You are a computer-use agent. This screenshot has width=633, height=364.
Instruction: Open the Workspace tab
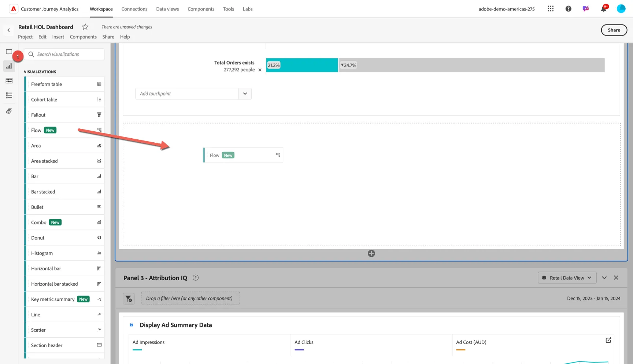pos(101,9)
